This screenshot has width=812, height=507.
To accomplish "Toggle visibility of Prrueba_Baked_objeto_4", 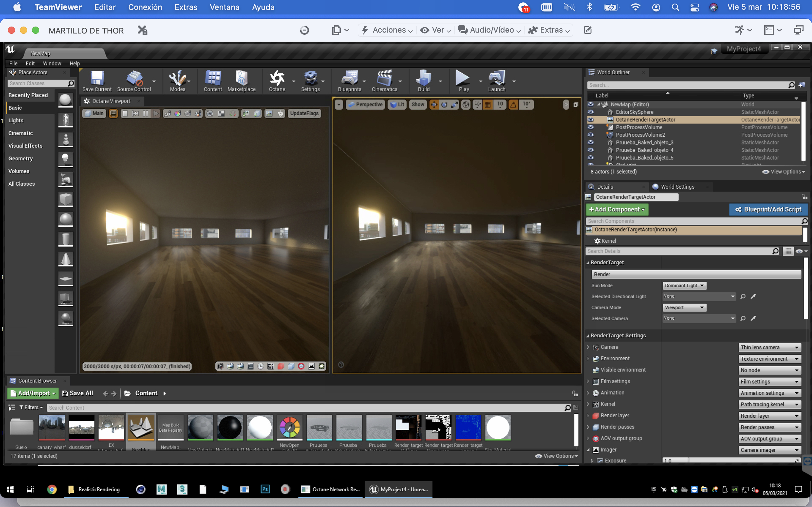I will [x=591, y=150].
